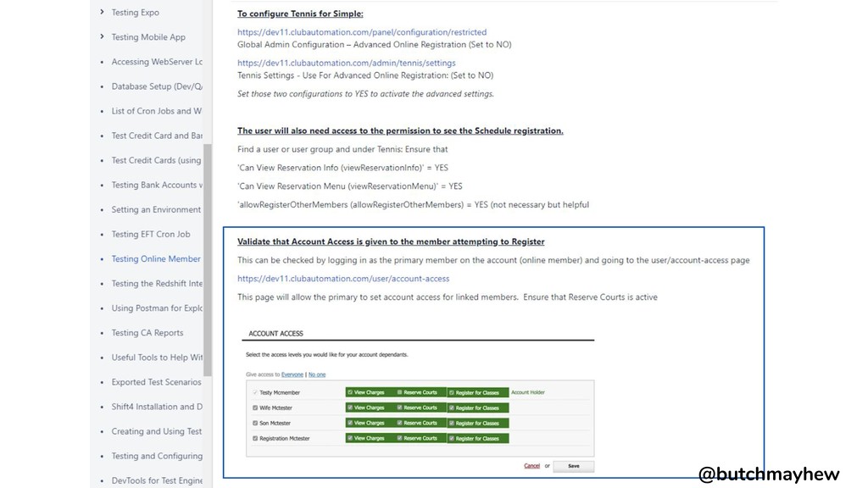Click the No one access link
This screenshot has height=488, width=868.
point(317,374)
